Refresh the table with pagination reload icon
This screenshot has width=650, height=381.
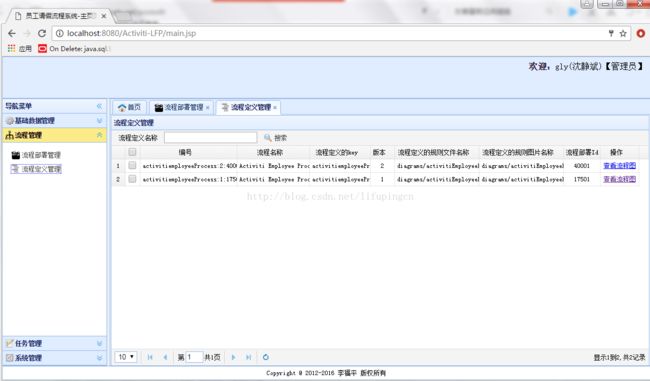coord(266,357)
